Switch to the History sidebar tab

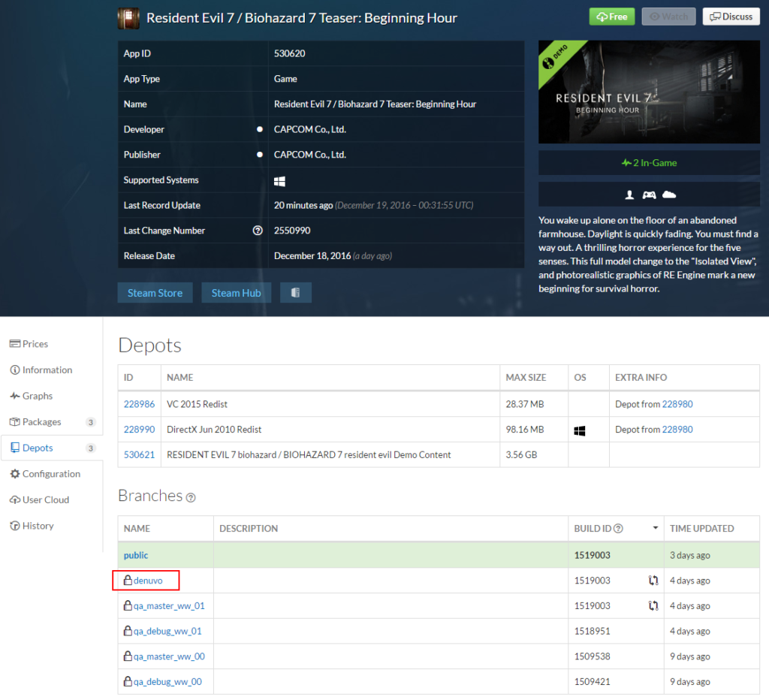[x=38, y=526]
